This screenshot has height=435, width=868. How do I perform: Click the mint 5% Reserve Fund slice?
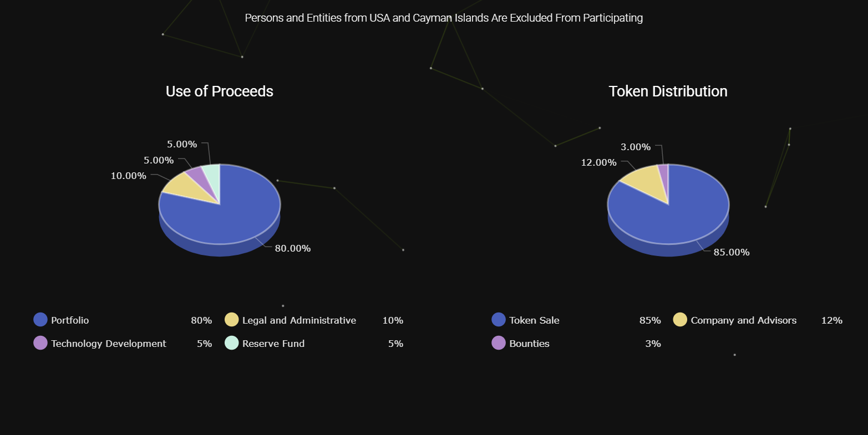point(213,174)
